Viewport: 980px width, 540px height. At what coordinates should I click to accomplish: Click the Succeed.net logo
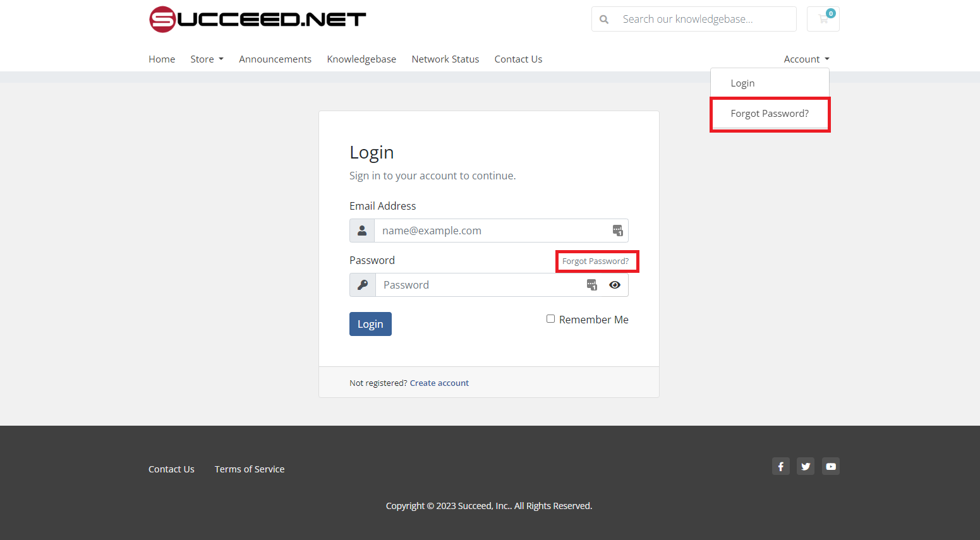point(257,19)
